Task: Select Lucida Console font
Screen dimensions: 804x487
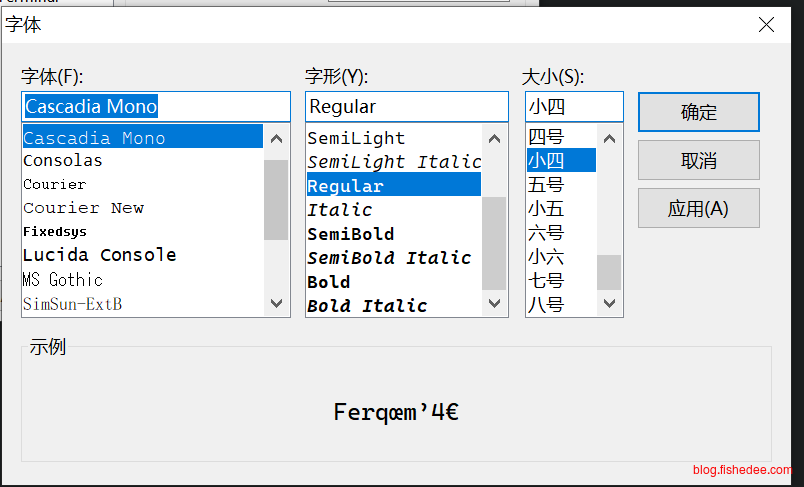Action: tap(99, 255)
